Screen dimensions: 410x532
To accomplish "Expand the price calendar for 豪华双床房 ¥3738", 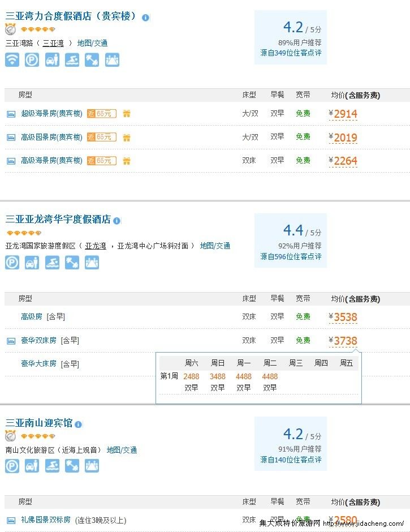I will (343, 340).
